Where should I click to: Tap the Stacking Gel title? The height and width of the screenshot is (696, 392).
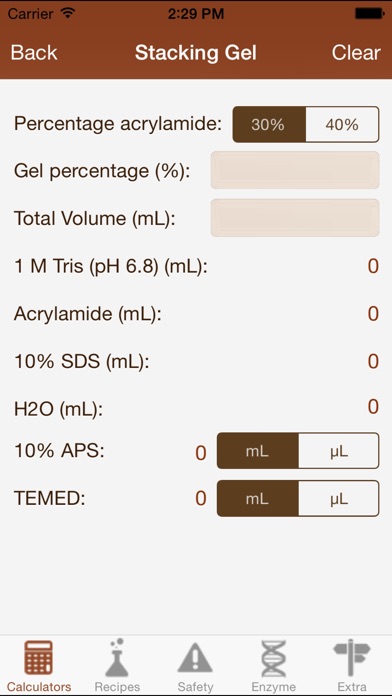pyautogui.click(x=196, y=53)
